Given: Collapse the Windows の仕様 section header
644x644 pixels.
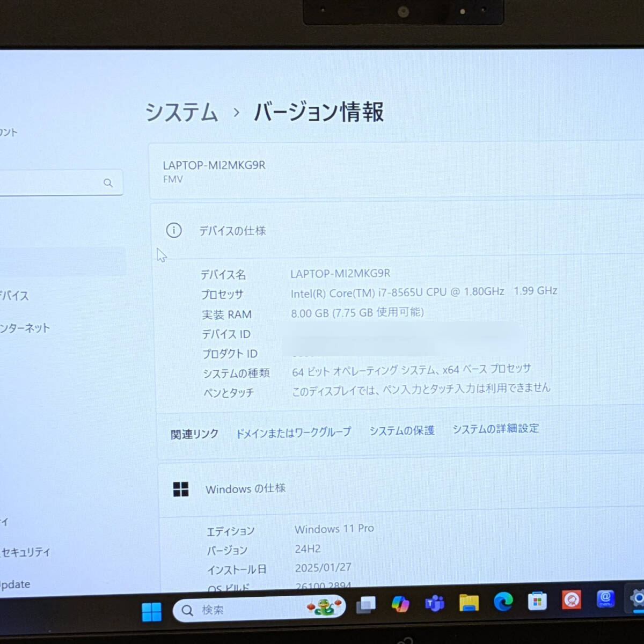Looking at the screenshot, I should (x=401, y=487).
